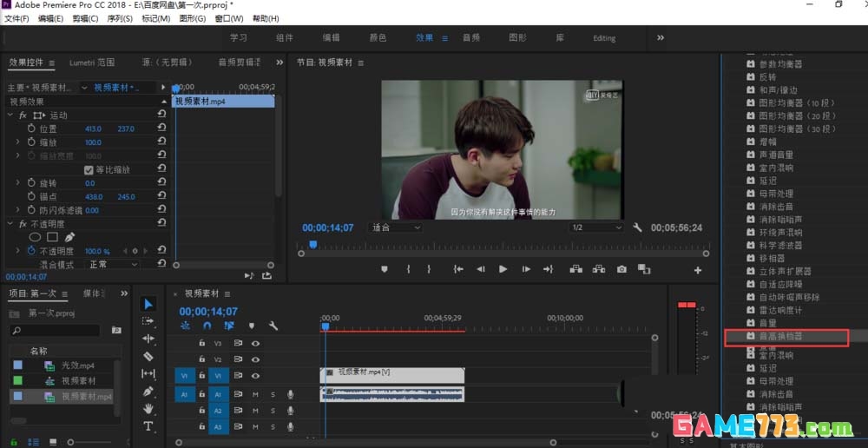Toggle 等比缩放 uniform scale checkbox
Screen dimensions: 868x448
coord(89,169)
